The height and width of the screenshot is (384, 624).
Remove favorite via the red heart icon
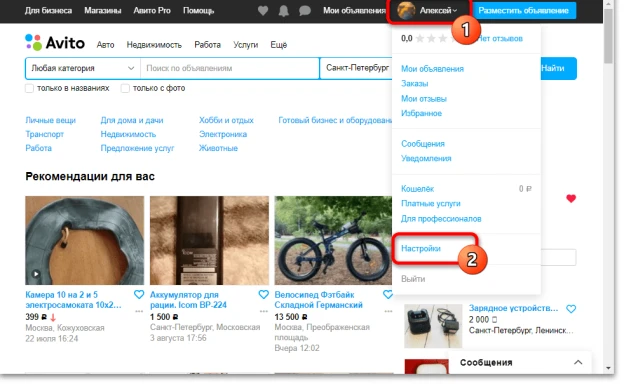click(571, 198)
